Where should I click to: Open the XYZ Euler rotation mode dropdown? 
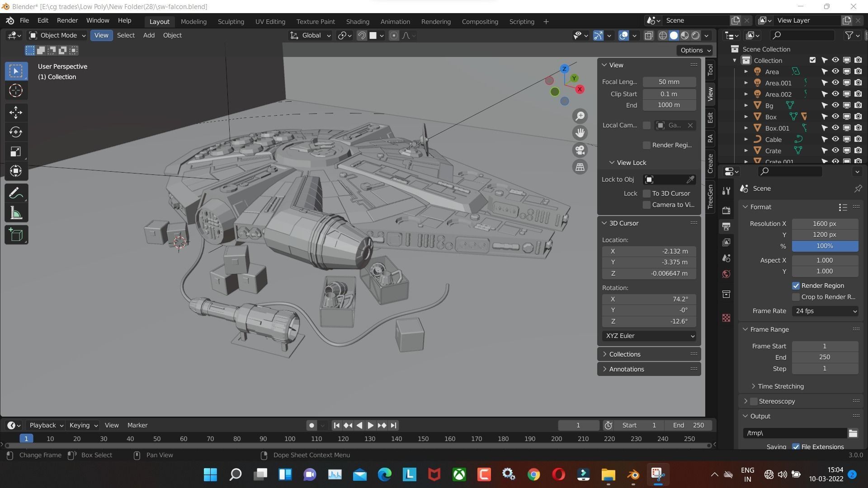click(x=649, y=336)
